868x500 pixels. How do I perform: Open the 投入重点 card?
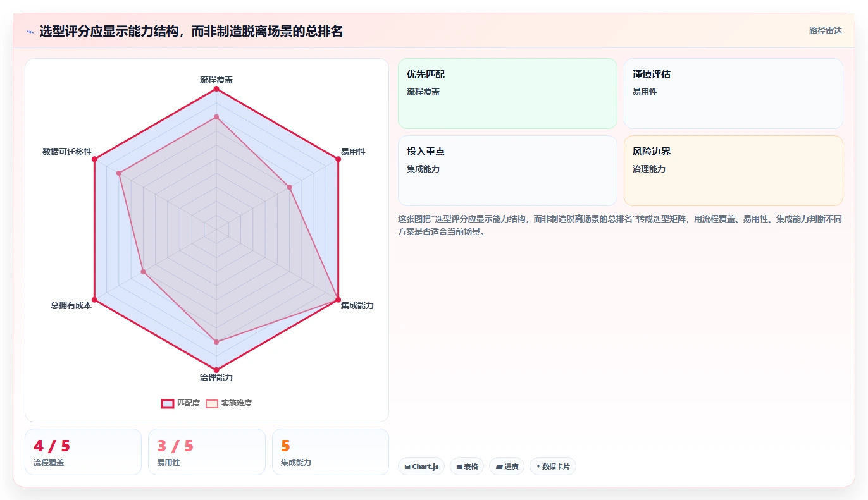click(507, 171)
